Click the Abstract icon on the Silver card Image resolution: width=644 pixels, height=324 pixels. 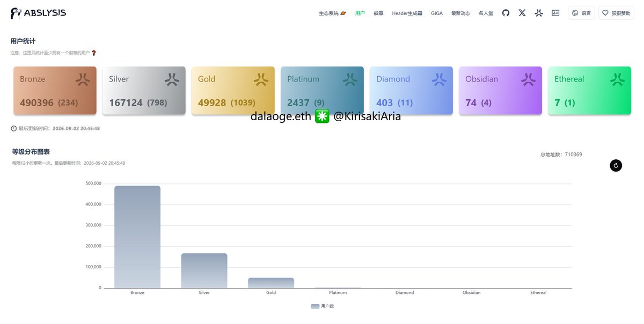coord(172,79)
